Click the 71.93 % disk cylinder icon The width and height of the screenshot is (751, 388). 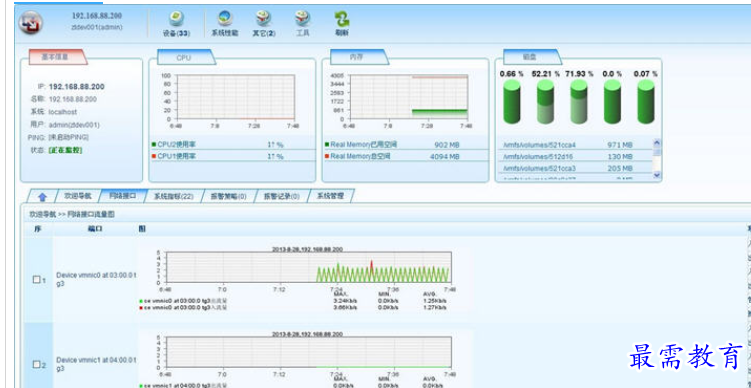pyautogui.click(x=579, y=102)
